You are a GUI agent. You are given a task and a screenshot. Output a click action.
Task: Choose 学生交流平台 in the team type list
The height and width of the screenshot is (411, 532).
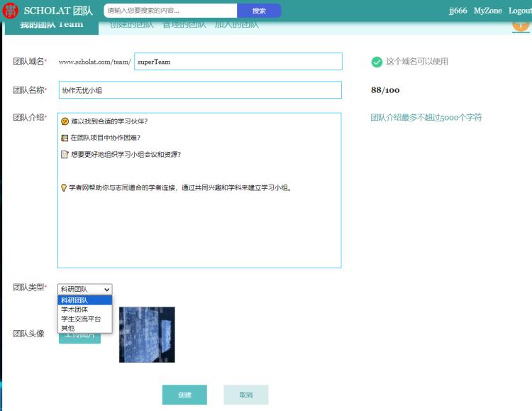click(x=81, y=319)
